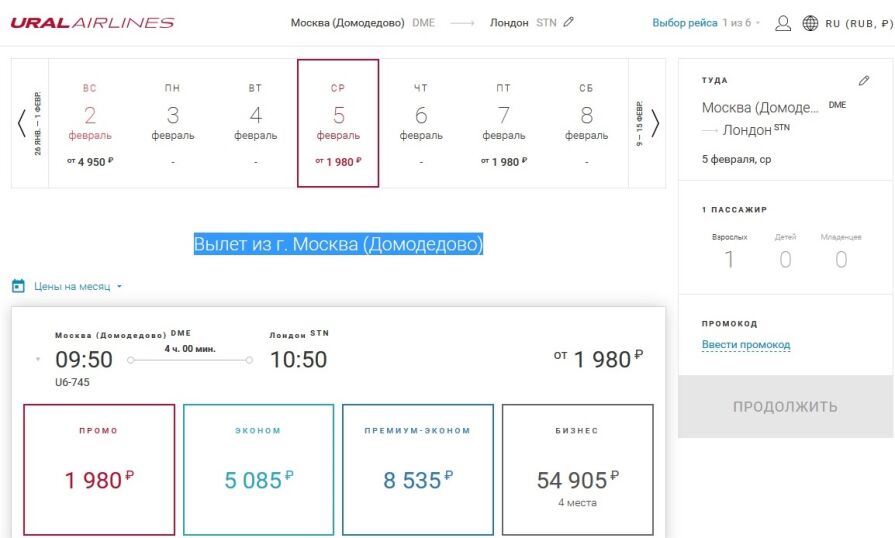Go to previous week with left arrow

[22, 123]
